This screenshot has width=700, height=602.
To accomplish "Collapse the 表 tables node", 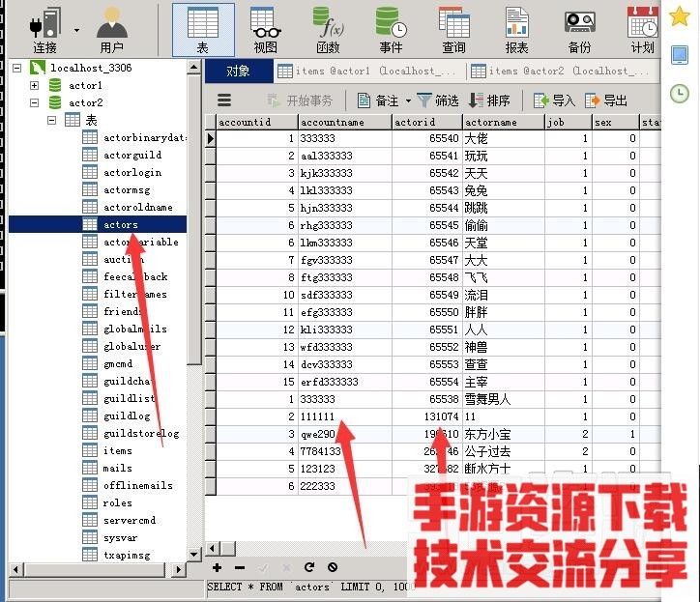I will click(x=52, y=120).
